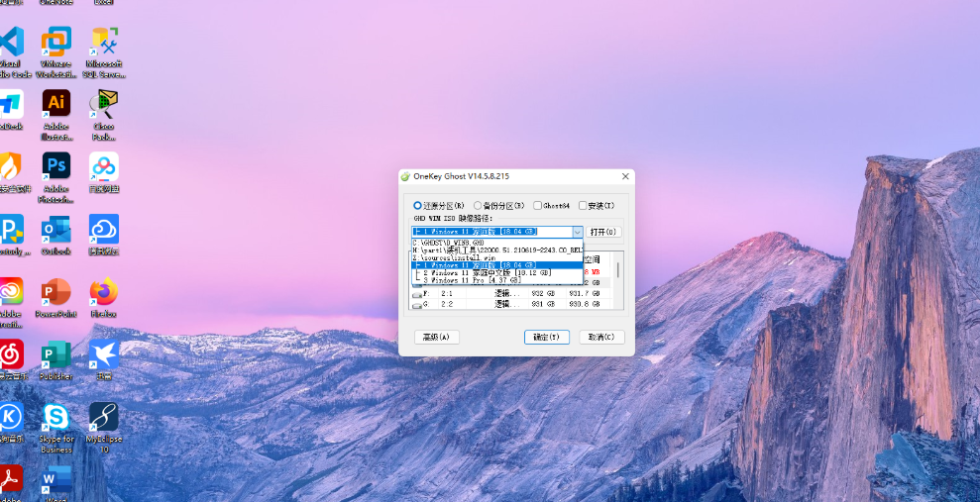The width and height of the screenshot is (980, 502).
Task: Enable the Ghost64 checkbox
Action: click(x=551, y=205)
